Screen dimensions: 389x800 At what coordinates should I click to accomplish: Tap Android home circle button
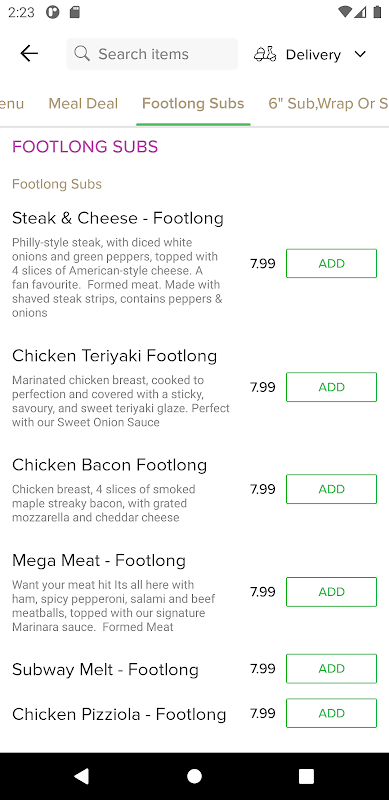(x=194, y=776)
